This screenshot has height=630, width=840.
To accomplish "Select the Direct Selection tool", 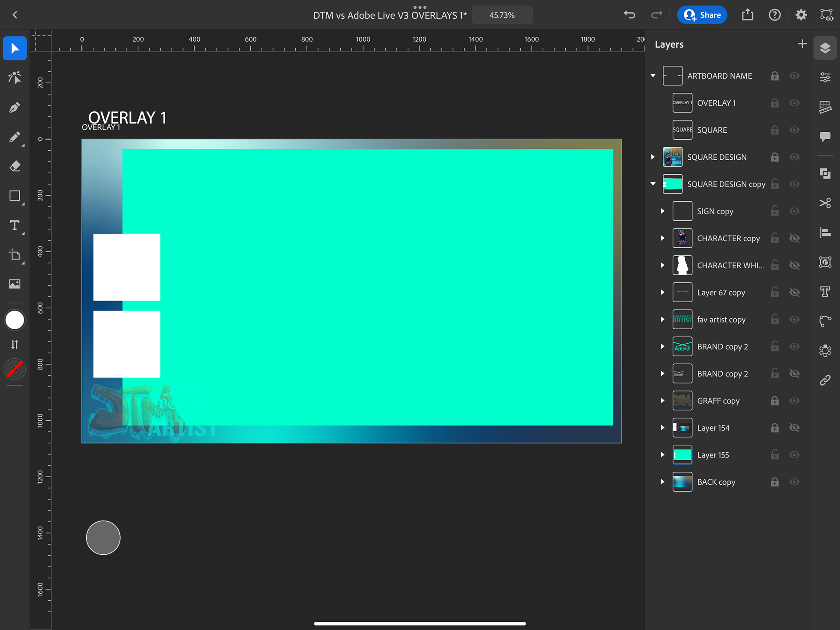I will tap(15, 78).
